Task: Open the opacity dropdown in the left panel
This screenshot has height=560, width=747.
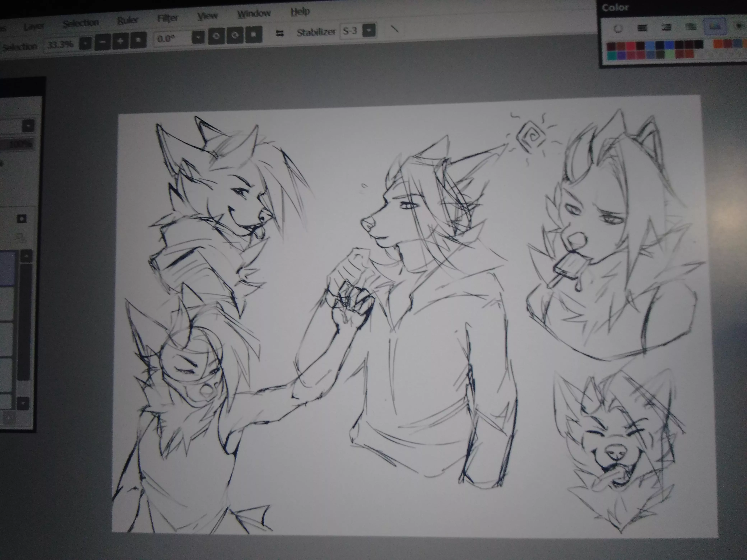Action: click(28, 126)
